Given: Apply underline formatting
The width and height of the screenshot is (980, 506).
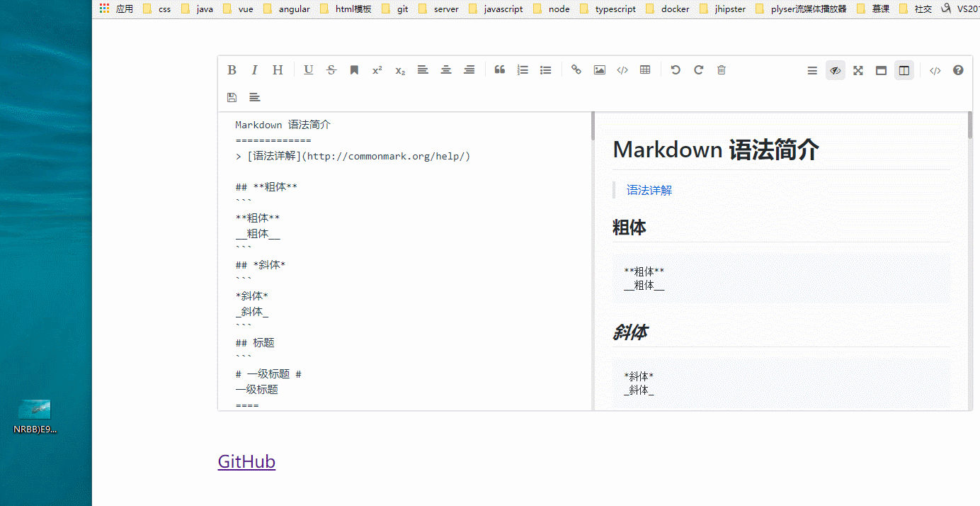Looking at the screenshot, I should point(309,70).
